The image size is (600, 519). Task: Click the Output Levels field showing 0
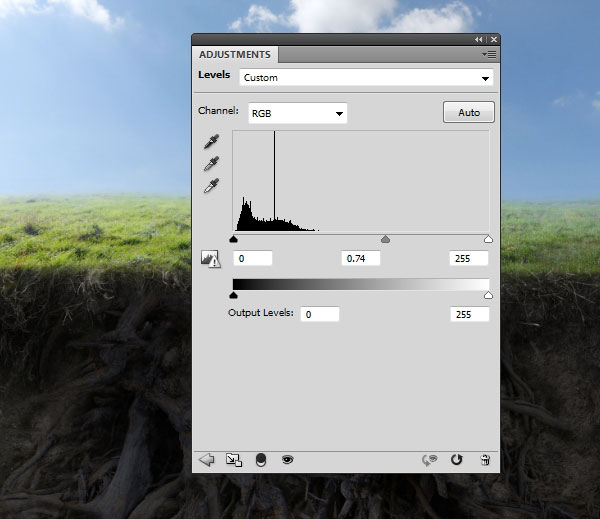[x=320, y=314]
